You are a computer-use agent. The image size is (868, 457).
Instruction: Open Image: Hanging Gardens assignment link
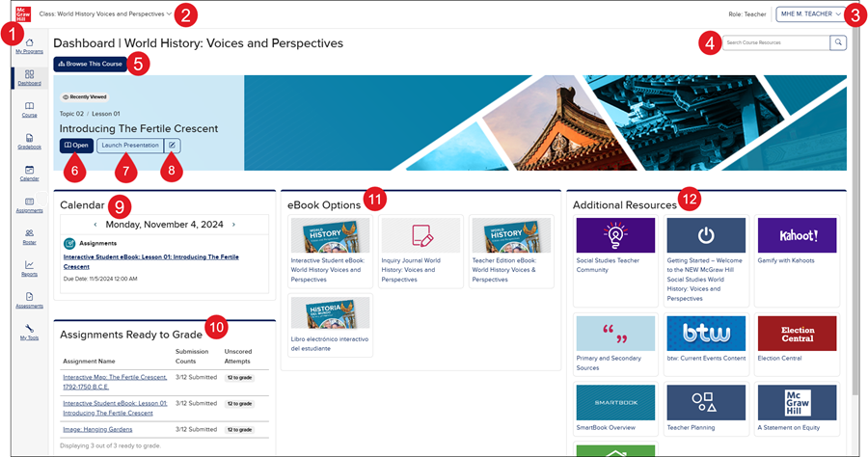point(97,429)
